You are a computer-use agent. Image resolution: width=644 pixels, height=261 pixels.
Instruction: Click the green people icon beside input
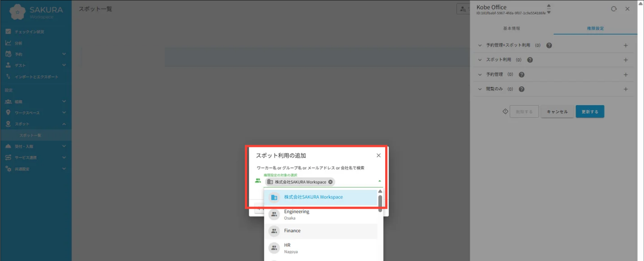coord(258,180)
